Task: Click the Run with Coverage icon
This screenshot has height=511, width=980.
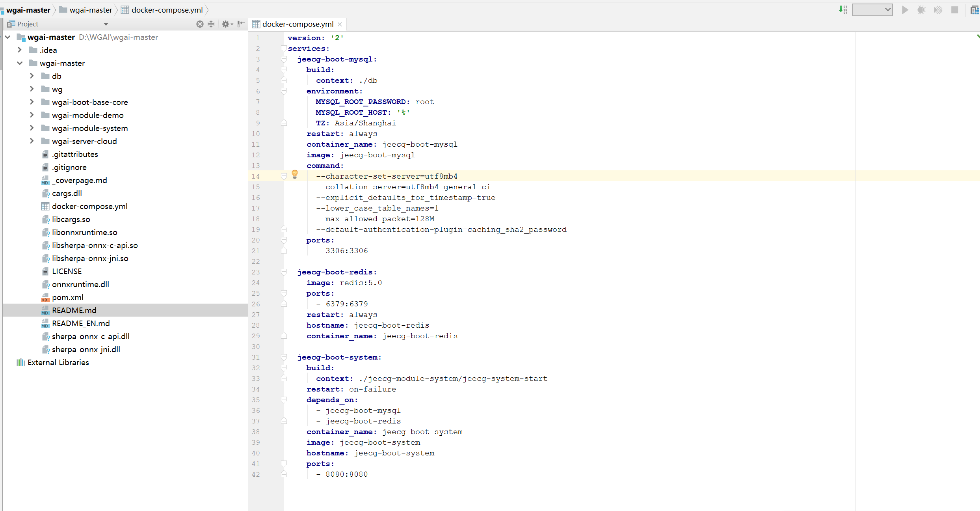Action: pos(938,10)
